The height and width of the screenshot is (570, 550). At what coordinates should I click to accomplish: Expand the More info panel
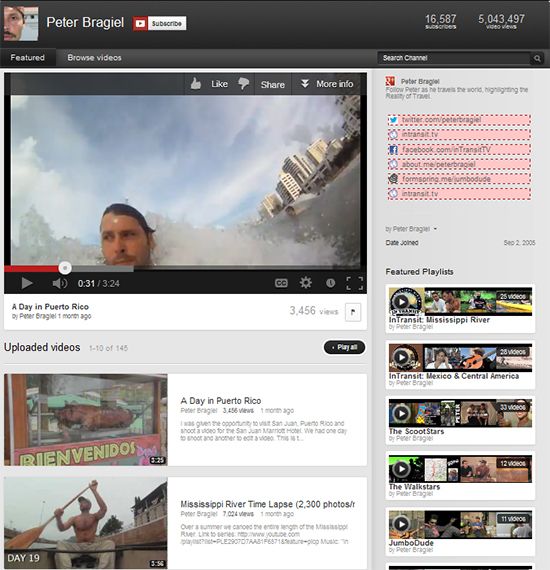[x=327, y=84]
